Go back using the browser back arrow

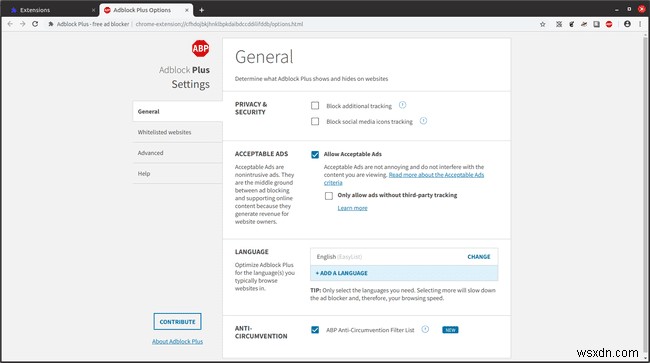point(10,24)
